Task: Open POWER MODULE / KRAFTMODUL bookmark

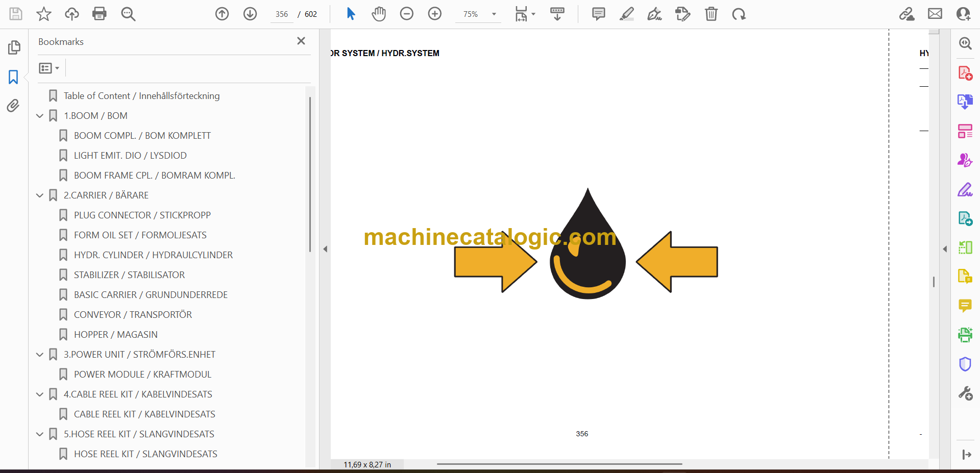Action: [x=142, y=375]
